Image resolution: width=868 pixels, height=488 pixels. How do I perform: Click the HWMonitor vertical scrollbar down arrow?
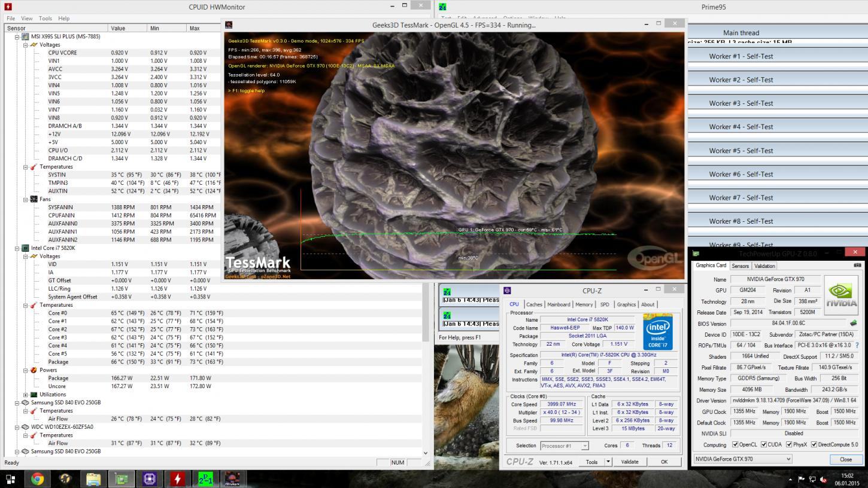pos(426,453)
